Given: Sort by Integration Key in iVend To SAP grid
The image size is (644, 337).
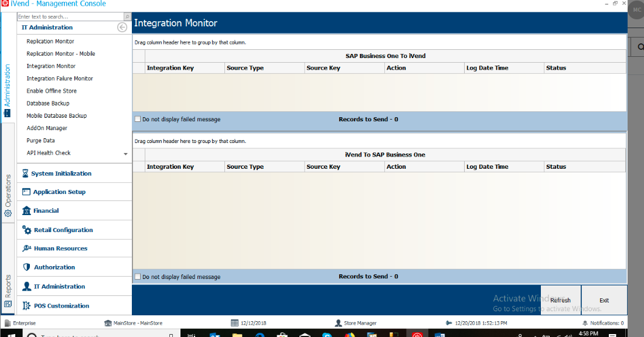Looking at the screenshot, I should pos(185,166).
